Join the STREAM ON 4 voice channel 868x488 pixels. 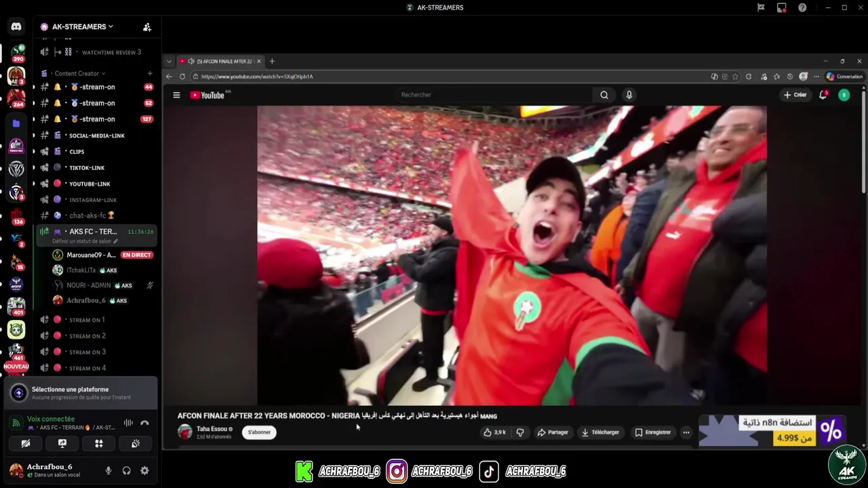click(x=95, y=369)
